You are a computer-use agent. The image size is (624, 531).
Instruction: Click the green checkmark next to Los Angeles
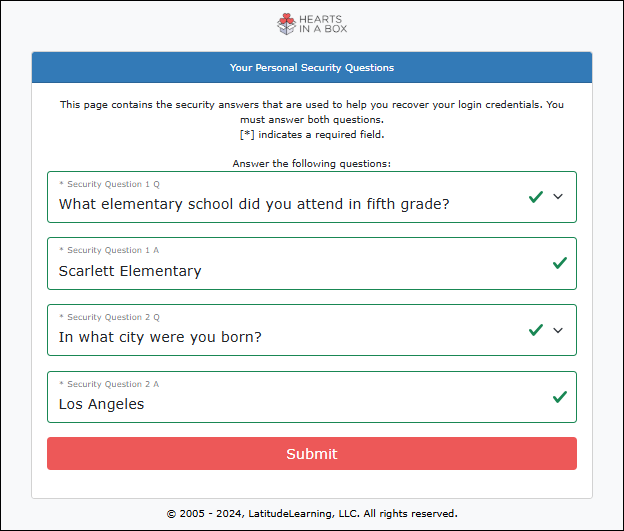pyautogui.click(x=560, y=397)
